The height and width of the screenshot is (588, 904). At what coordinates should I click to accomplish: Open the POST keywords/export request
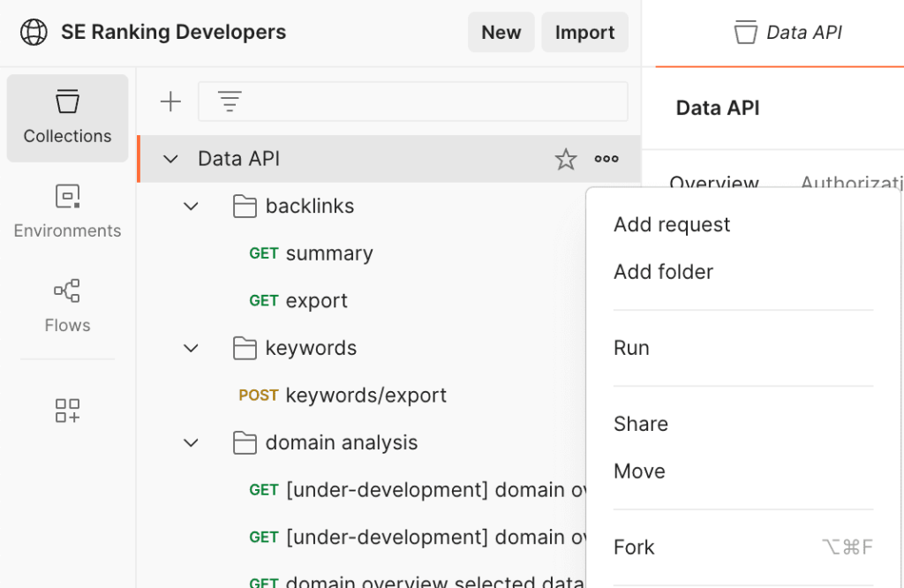[x=343, y=396]
